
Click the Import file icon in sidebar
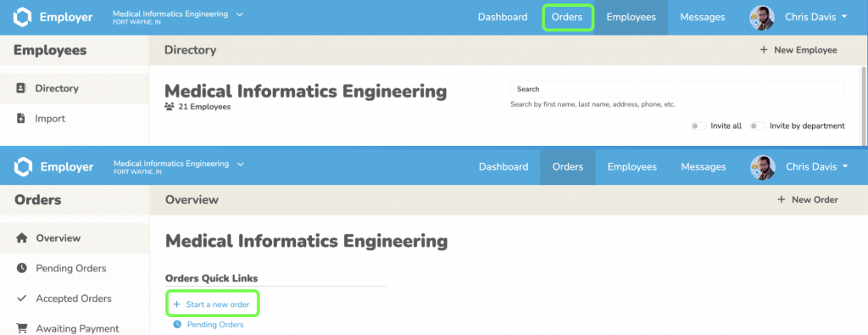[21, 119]
